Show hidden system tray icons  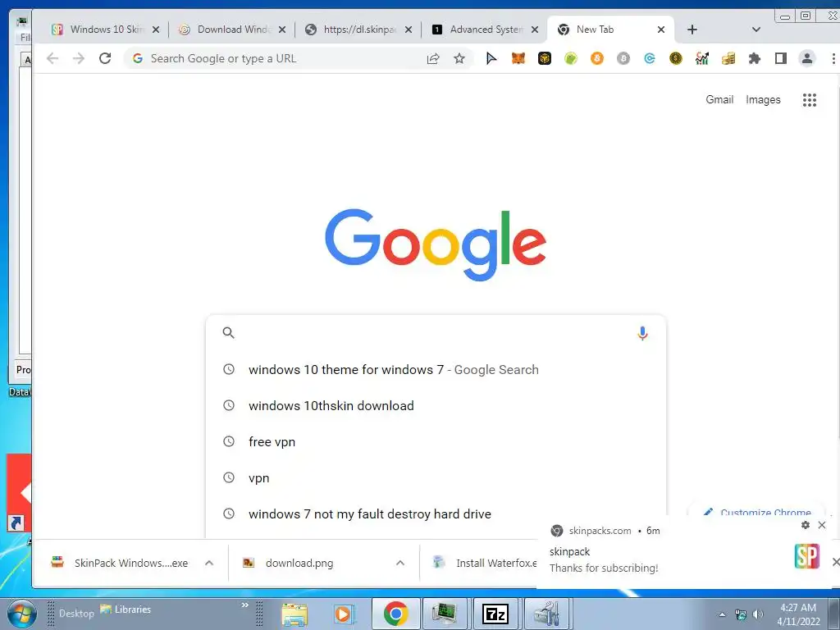coord(722,614)
